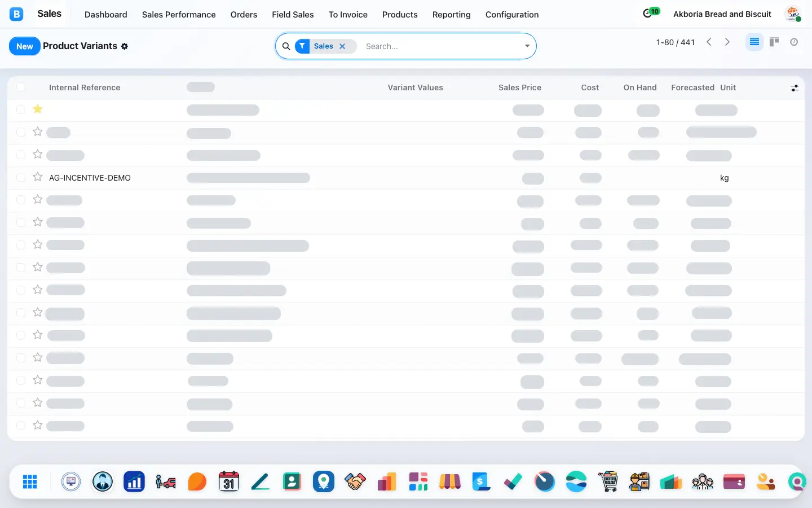812x508 pixels.
Task: Open the round clock timesheet app
Action: [x=545, y=481]
